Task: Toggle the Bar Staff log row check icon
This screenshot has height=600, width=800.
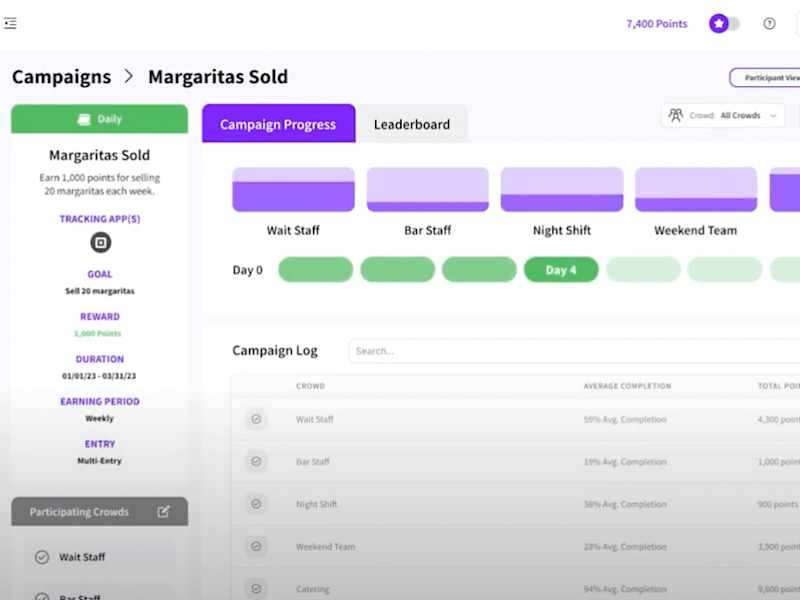Action: click(x=256, y=461)
